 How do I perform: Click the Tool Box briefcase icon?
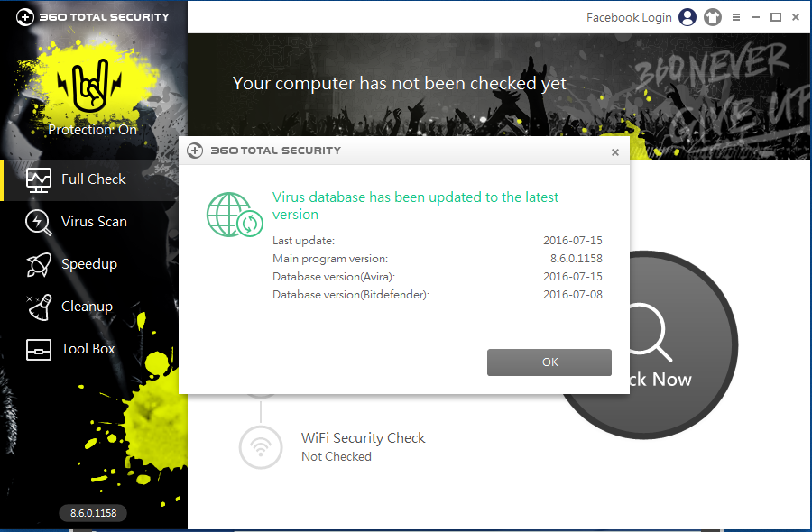pos(39,350)
